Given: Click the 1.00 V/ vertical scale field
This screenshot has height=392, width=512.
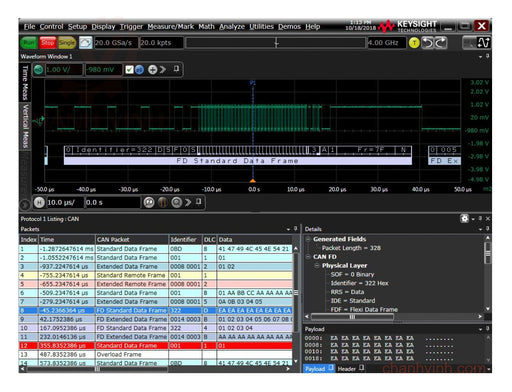Looking at the screenshot, I should point(63,70).
